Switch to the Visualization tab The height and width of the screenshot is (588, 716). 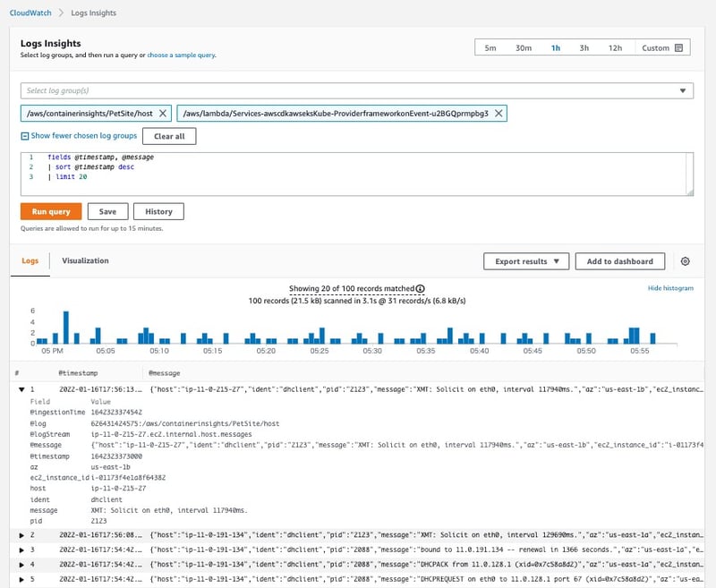[85, 260]
